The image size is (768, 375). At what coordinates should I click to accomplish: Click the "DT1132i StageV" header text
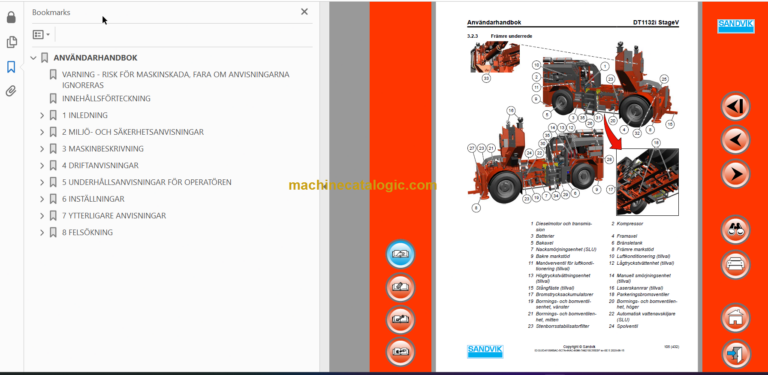tap(656, 23)
